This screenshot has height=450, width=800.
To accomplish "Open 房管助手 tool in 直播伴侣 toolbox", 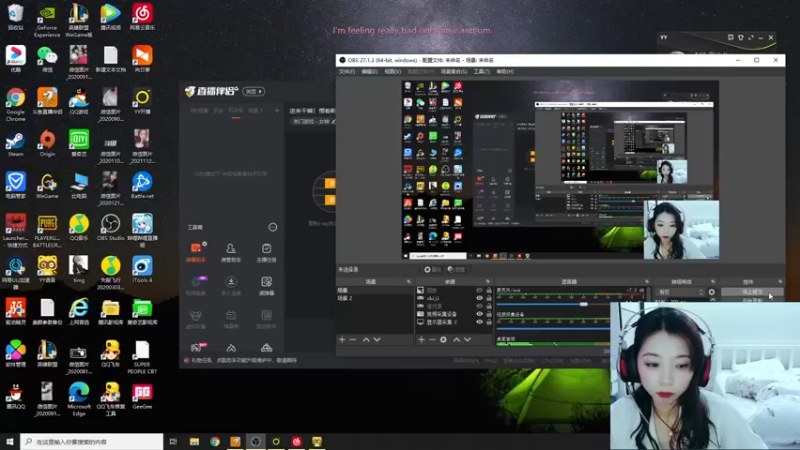I will pyautogui.click(x=231, y=252).
